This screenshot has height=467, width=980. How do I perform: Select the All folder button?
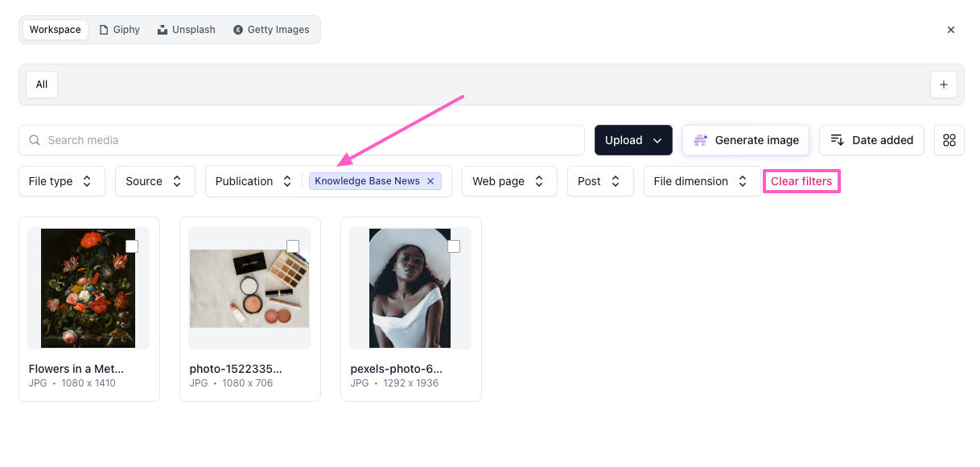point(42,85)
